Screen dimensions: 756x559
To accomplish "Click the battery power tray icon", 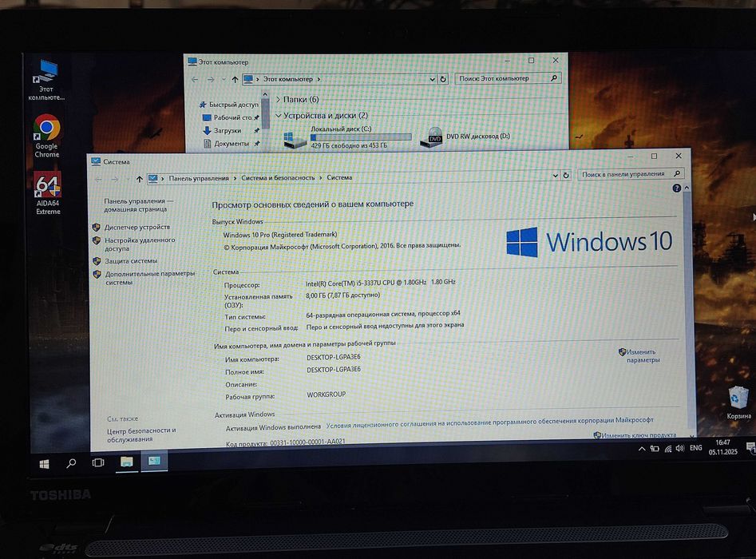I will pyautogui.click(x=655, y=449).
